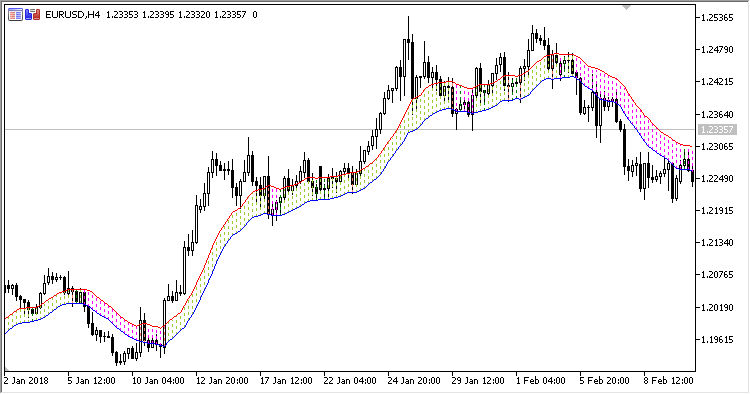Open the one-click trading panel icon
The height and width of the screenshot is (394, 750).
(x=32, y=15)
